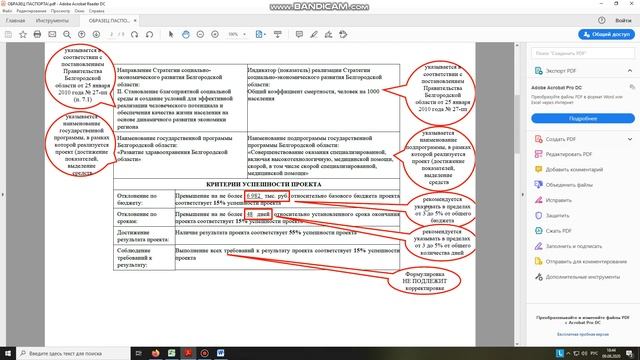Open help via the question mark icon

point(602,20)
